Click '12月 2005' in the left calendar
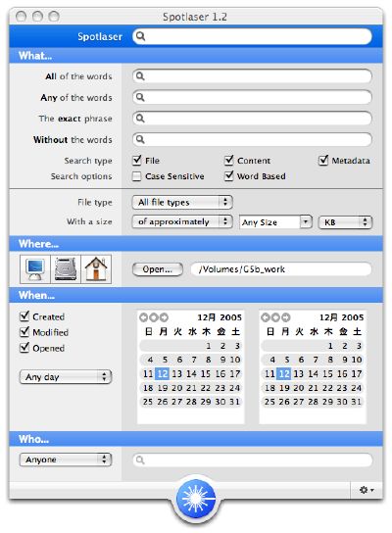Viewport: 392px width, 533px height. pos(220,317)
